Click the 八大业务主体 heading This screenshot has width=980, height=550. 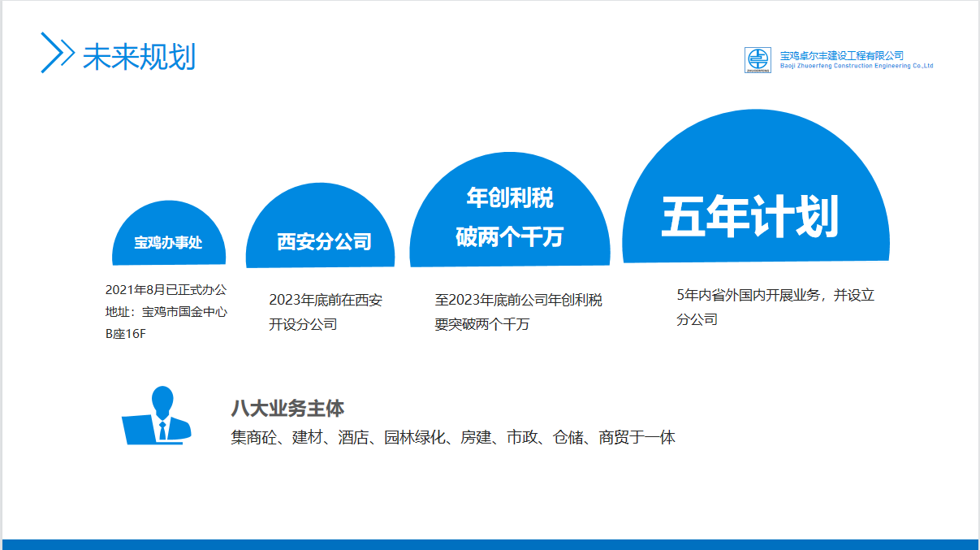click(287, 409)
